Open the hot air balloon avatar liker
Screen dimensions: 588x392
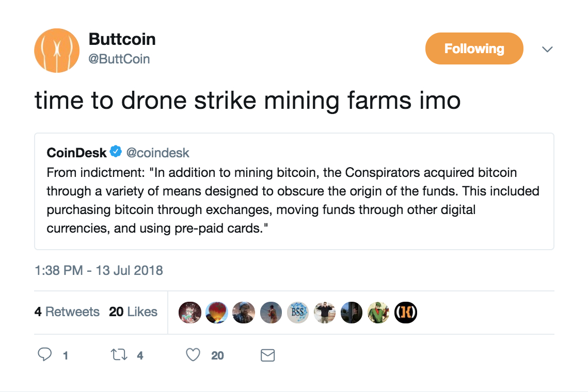point(217,312)
